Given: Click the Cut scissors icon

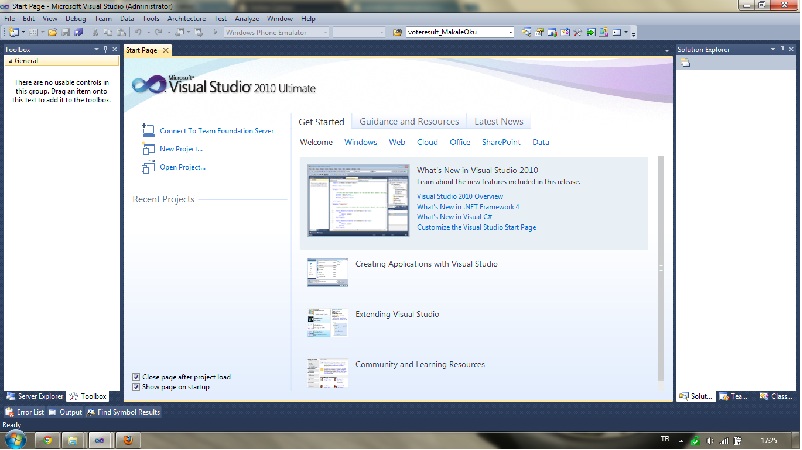Looking at the screenshot, I should [x=95, y=32].
